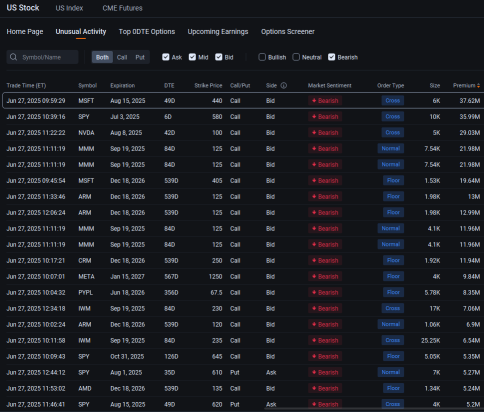Uncheck the Mid checkbox
The width and height of the screenshot is (484, 412).
click(x=192, y=57)
